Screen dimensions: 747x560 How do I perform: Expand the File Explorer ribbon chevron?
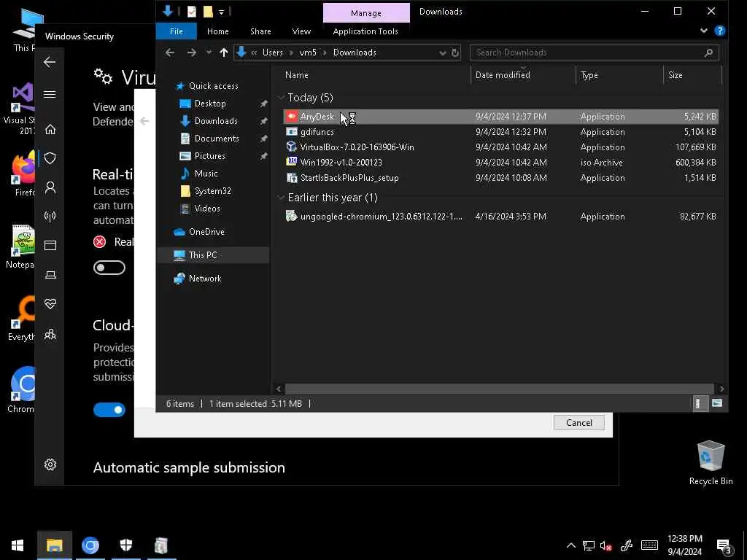(x=704, y=31)
